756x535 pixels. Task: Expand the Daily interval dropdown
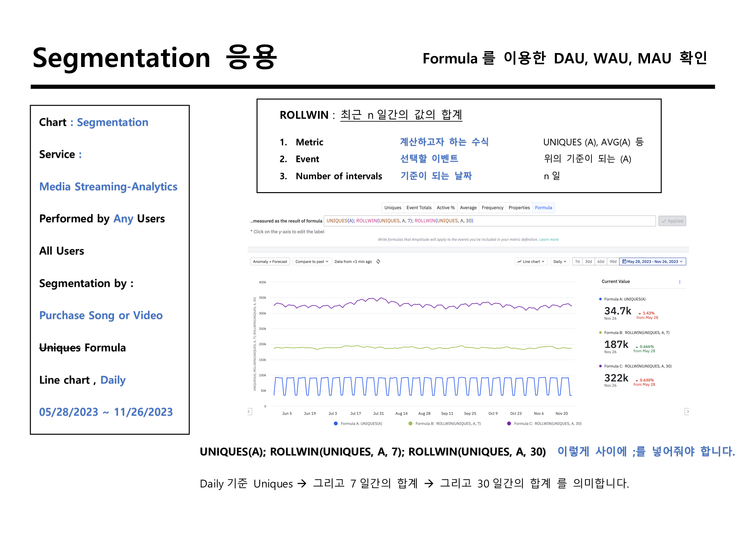coord(559,262)
